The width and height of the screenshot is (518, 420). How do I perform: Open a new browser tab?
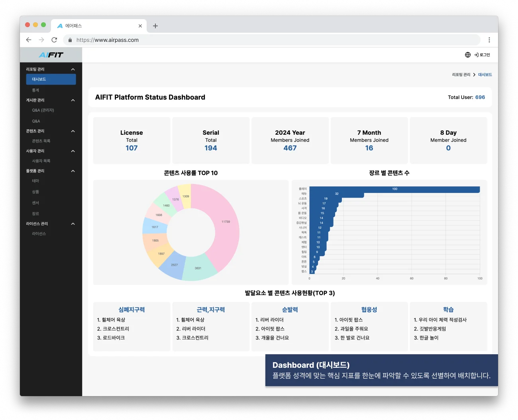coord(155,26)
